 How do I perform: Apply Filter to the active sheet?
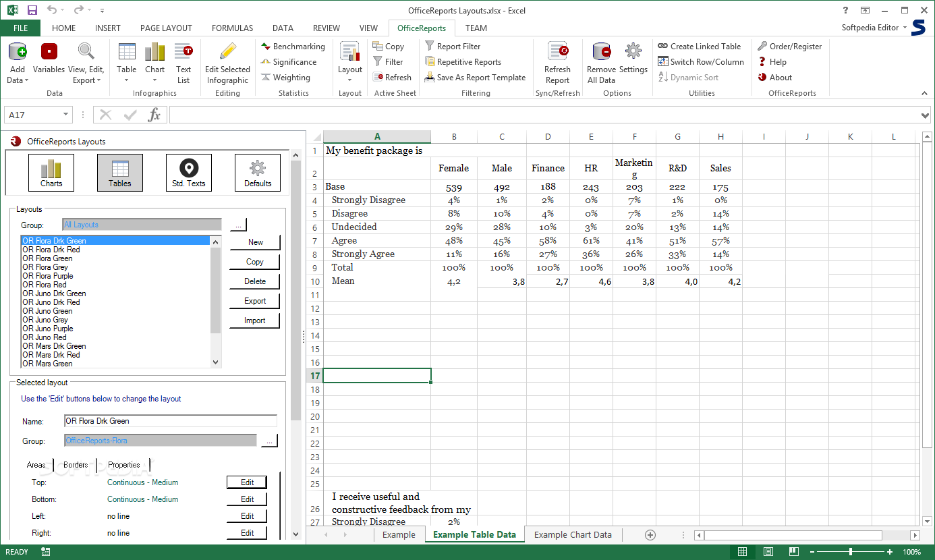(388, 62)
